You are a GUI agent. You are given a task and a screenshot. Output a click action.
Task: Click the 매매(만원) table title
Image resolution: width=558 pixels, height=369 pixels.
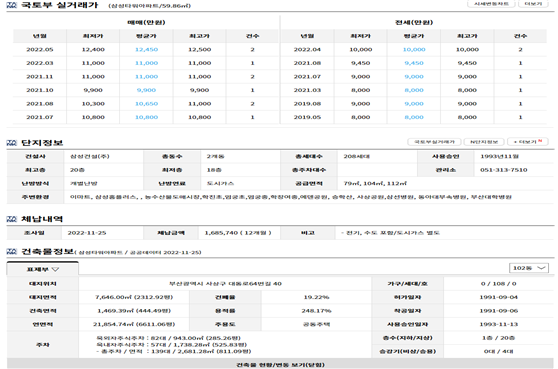pos(146,22)
